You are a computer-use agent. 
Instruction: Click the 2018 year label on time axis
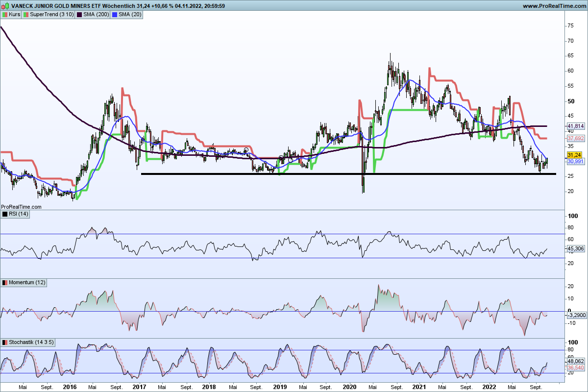(x=209, y=387)
